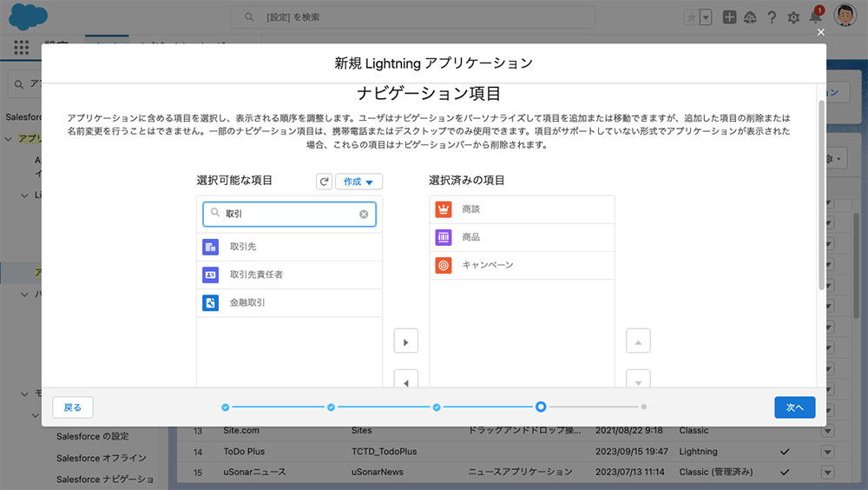Select 商談 in selected items

tap(522, 209)
